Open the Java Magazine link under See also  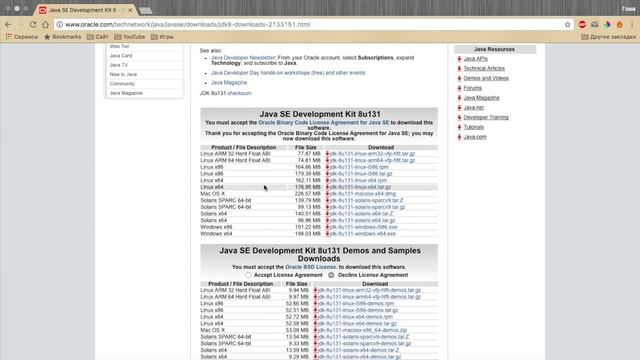(x=229, y=82)
